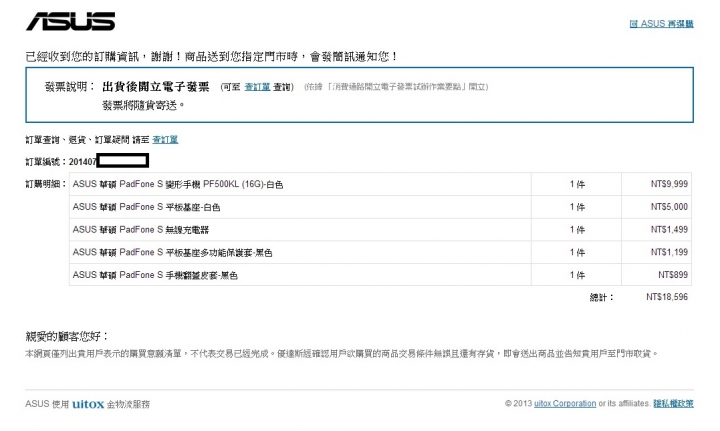Select the PadFone S 手機翻蓋皮套-黑色 item
Screen dimensions: 720x431
[x=155, y=275]
